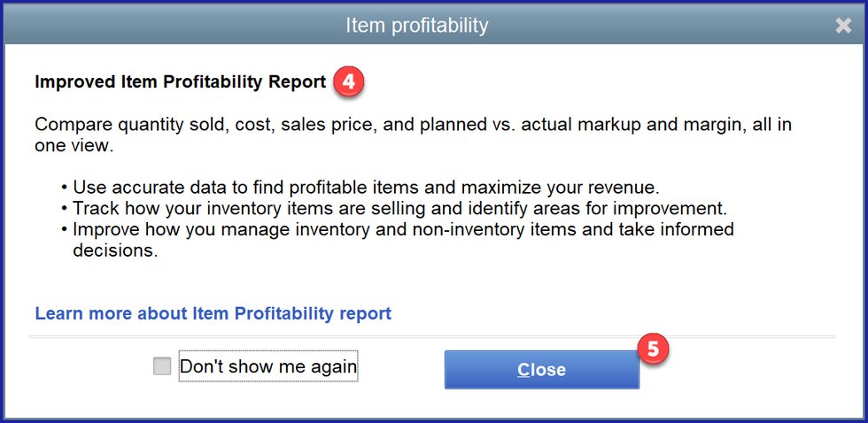Click the red number 5 callout badge
This screenshot has width=868, height=423.
point(654,349)
